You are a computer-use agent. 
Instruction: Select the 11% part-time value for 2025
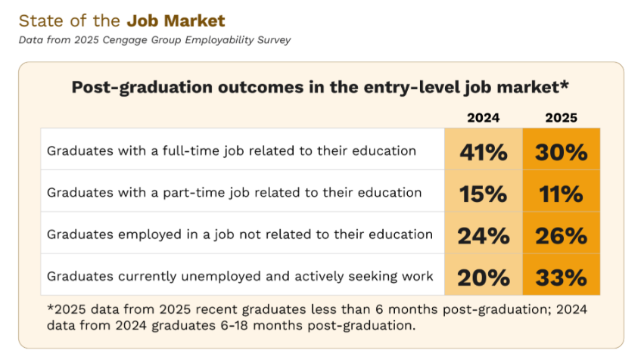pos(561,194)
